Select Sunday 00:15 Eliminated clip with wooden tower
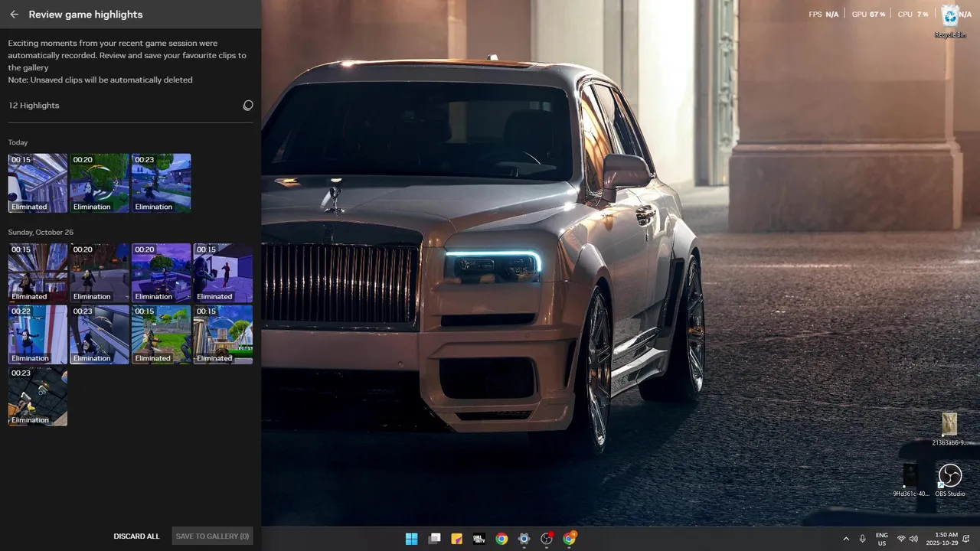This screenshot has width=980, height=551. tap(223, 334)
